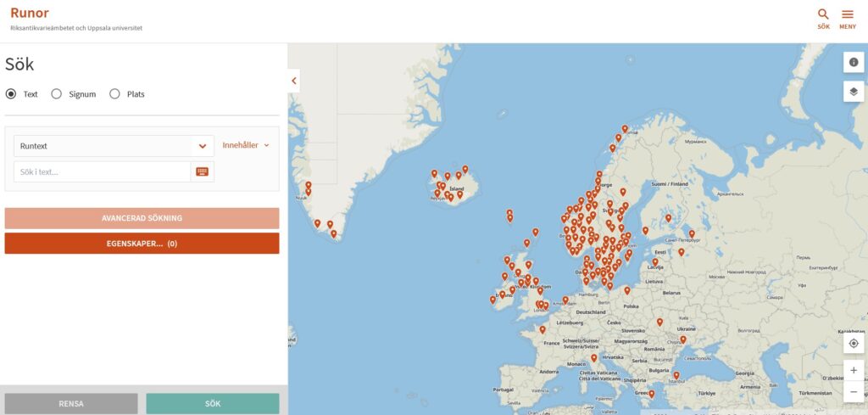Click the Sök i text input field
Image resolution: width=868 pixels, height=415 pixels.
[x=102, y=172]
